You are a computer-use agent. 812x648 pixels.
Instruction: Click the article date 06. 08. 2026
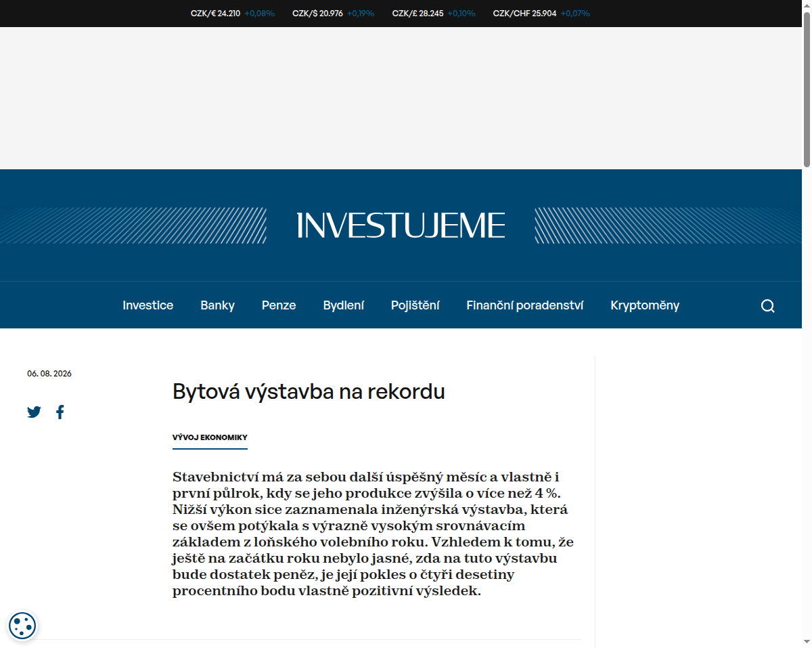pos(49,374)
